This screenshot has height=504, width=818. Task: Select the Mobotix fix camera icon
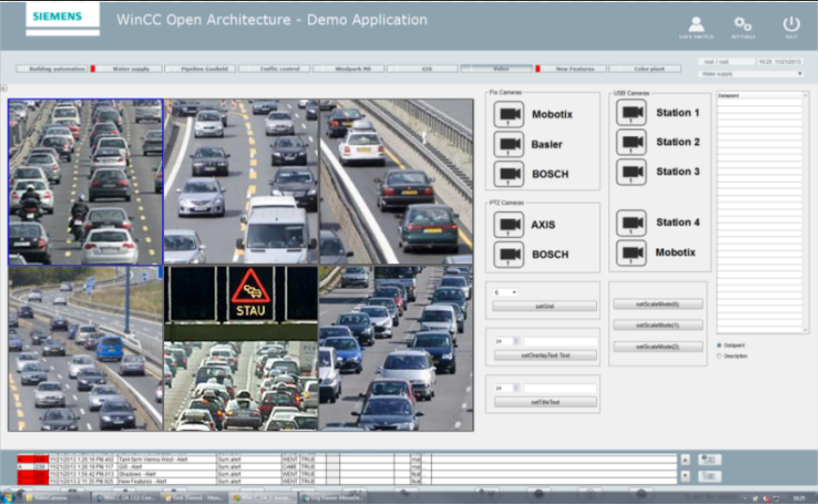click(509, 114)
